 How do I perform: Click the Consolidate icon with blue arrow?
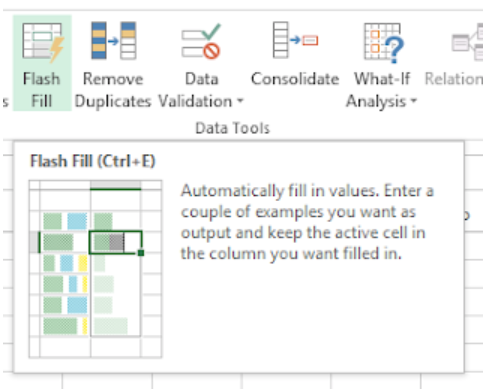[x=295, y=40]
